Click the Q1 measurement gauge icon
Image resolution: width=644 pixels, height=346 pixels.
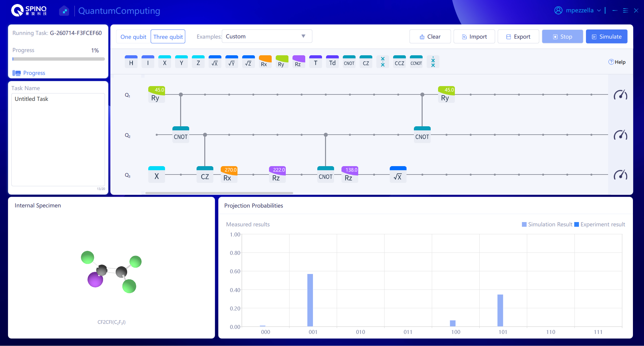point(621,95)
